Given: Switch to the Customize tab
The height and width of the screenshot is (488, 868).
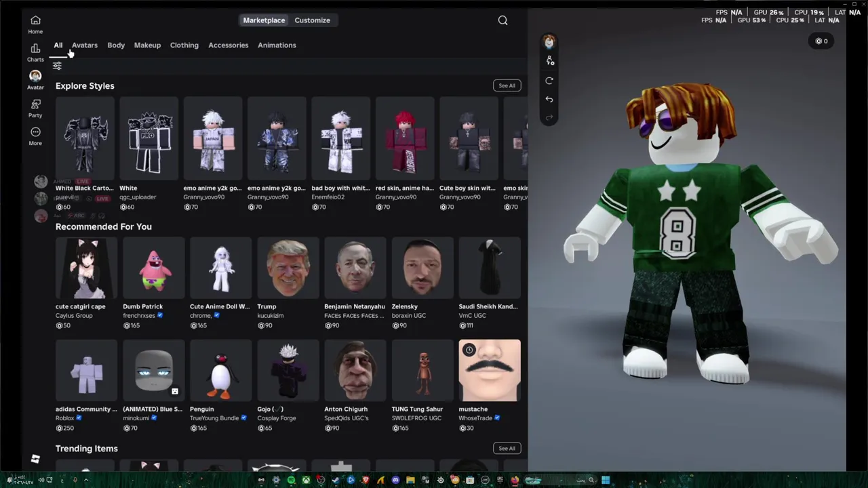Looking at the screenshot, I should click(312, 20).
